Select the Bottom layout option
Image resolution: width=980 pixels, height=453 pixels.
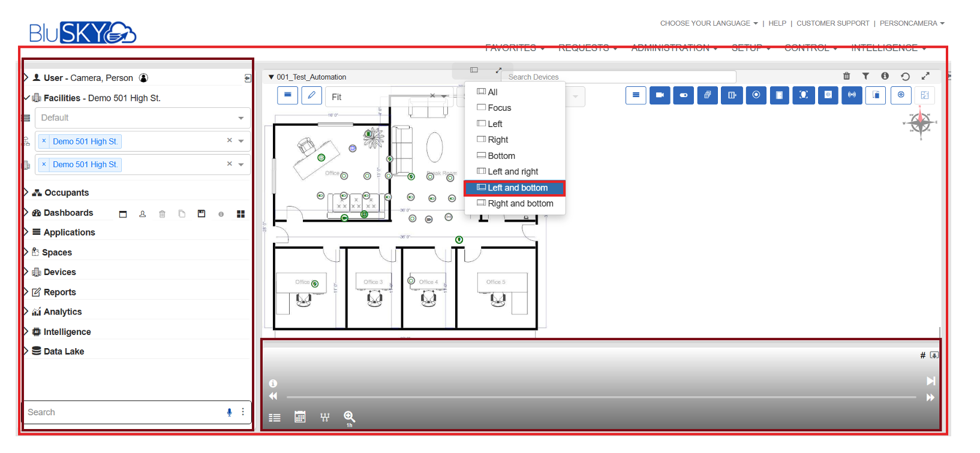(x=515, y=156)
